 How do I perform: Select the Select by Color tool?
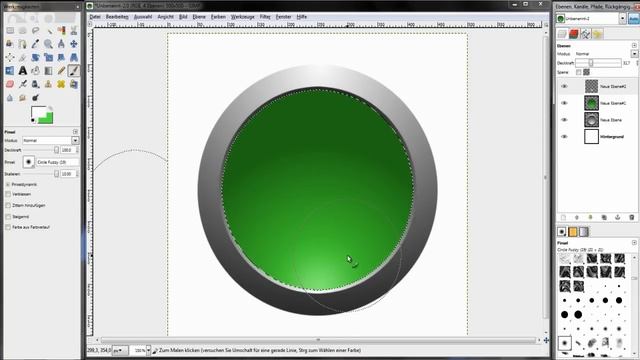[61, 30]
